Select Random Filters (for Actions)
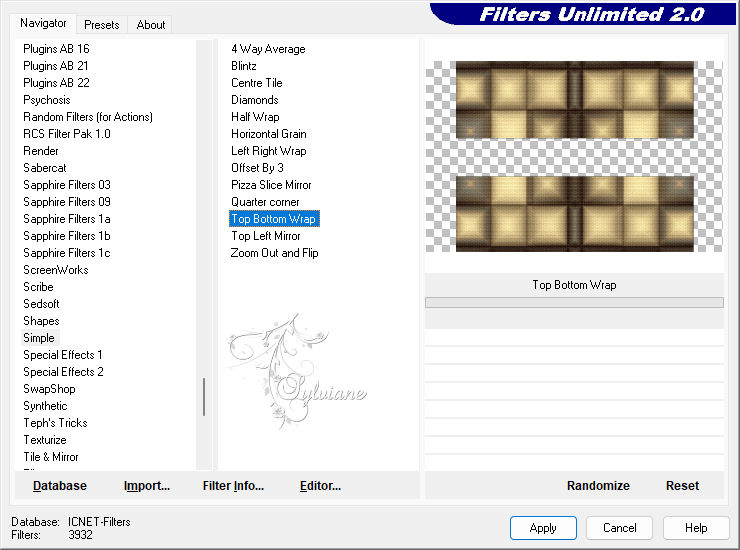 (x=88, y=117)
